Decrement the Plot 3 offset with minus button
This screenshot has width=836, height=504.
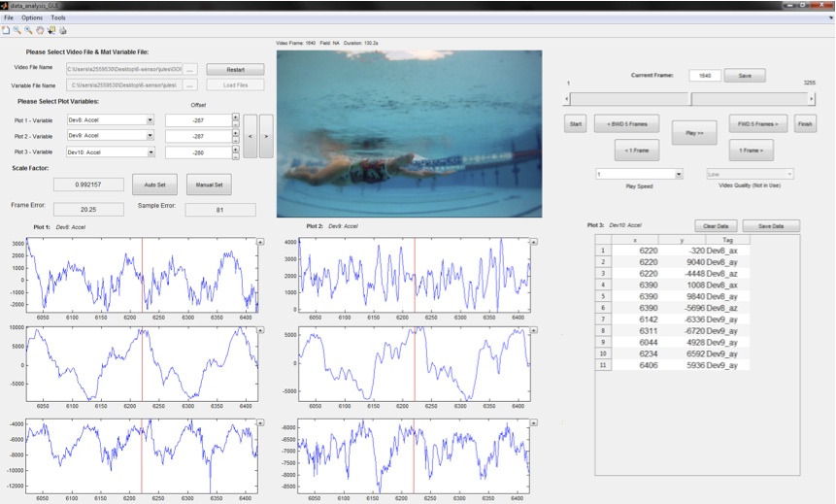235,155
